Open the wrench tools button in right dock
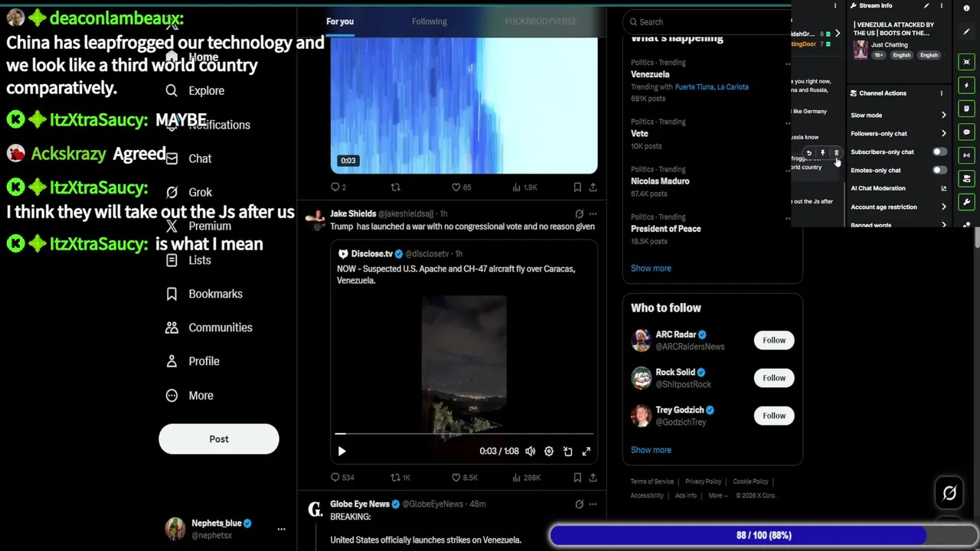 tap(966, 202)
